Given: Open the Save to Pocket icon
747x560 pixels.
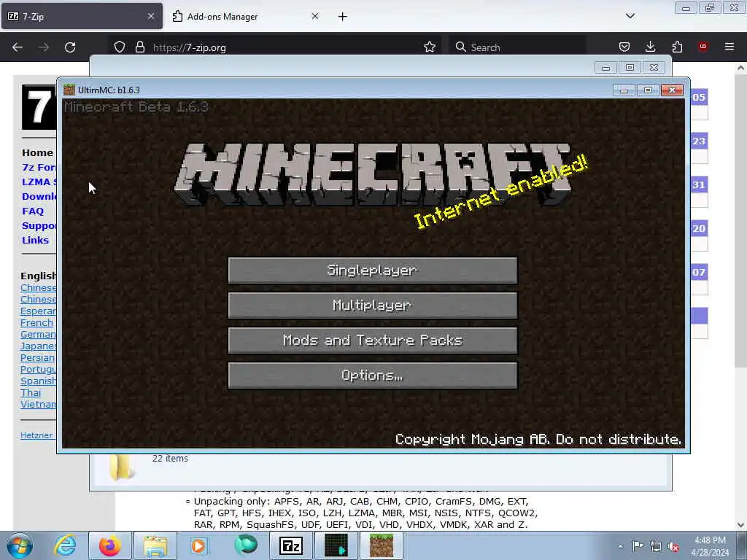Looking at the screenshot, I should tap(624, 47).
